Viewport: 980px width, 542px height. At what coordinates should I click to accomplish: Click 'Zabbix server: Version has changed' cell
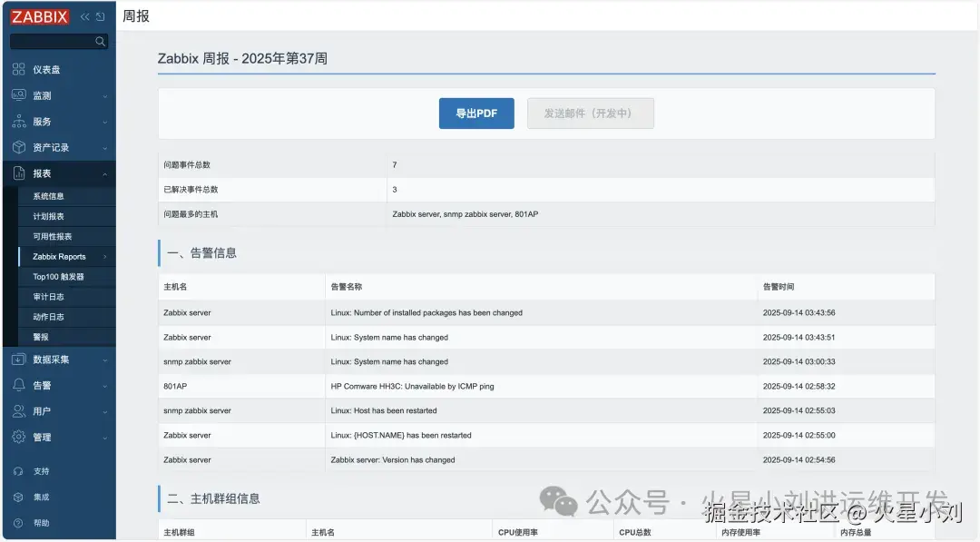[x=393, y=459]
